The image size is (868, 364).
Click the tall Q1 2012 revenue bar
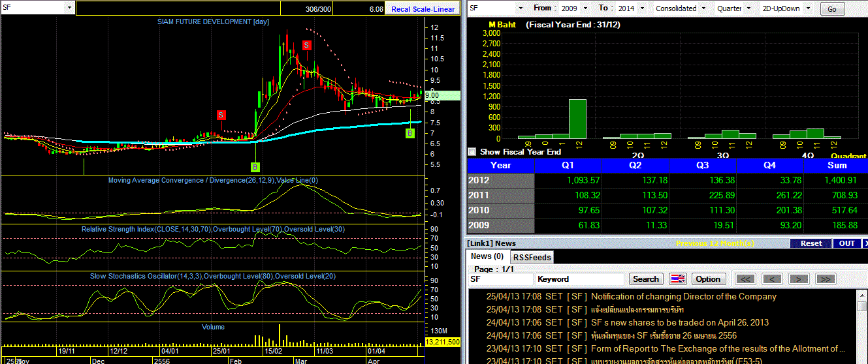(577, 119)
